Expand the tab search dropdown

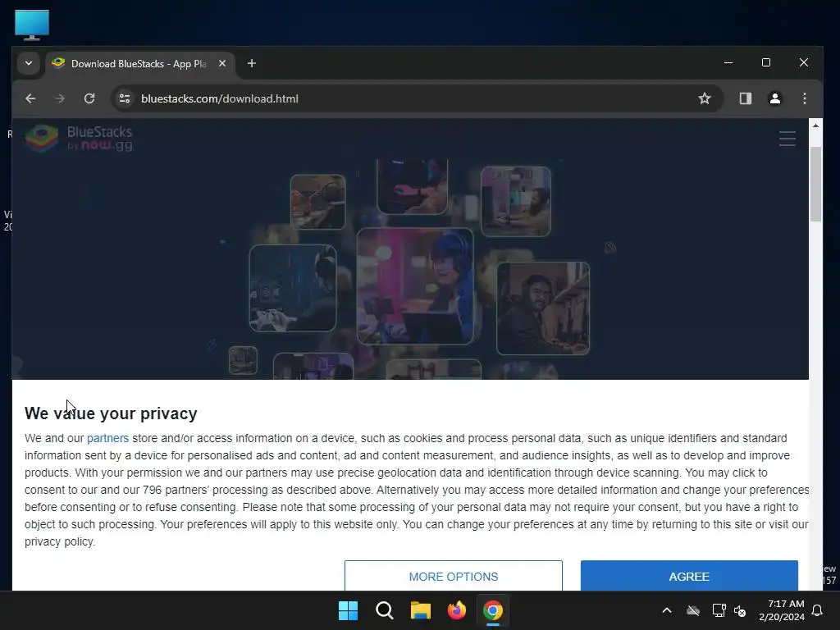pyautogui.click(x=29, y=63)
